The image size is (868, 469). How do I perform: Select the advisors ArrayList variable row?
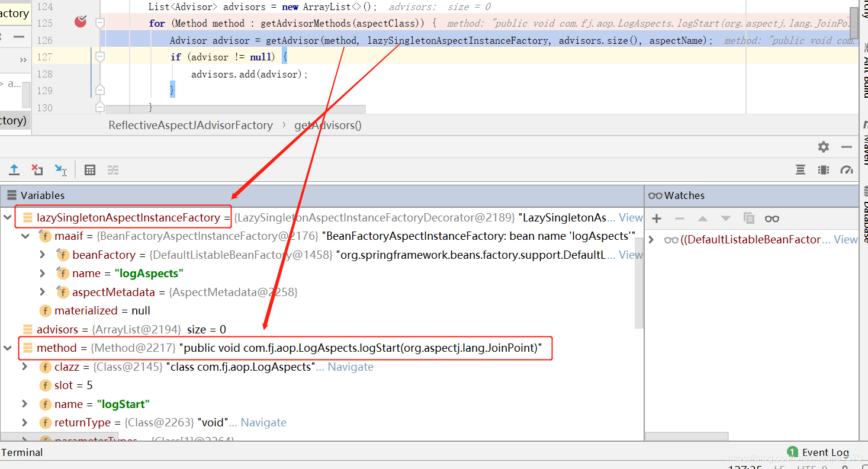click(x=322, y=329)
